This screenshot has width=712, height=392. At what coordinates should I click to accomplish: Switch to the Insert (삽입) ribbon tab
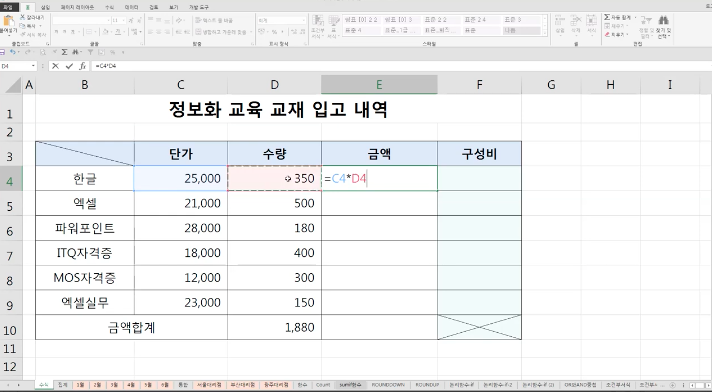45,7
